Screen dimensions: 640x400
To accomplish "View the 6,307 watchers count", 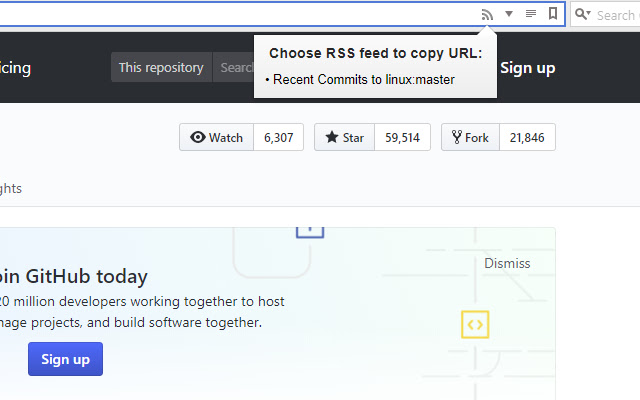I will (278, 137).
